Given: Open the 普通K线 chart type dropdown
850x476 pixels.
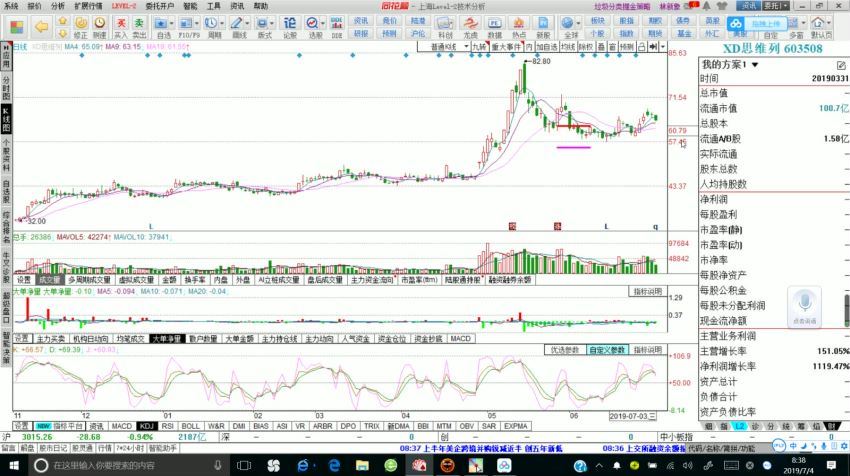Looking at the screenshot, I should [444, 47].
